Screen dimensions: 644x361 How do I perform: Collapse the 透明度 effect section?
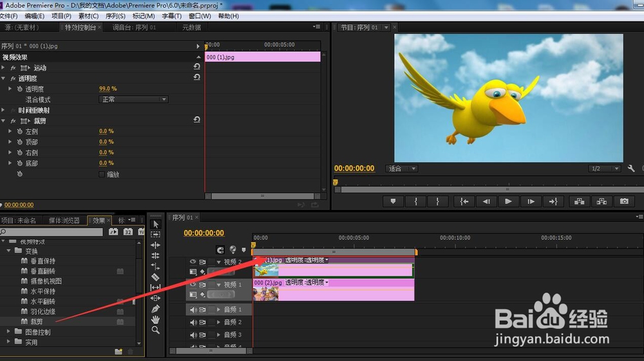tap(3, 78)
